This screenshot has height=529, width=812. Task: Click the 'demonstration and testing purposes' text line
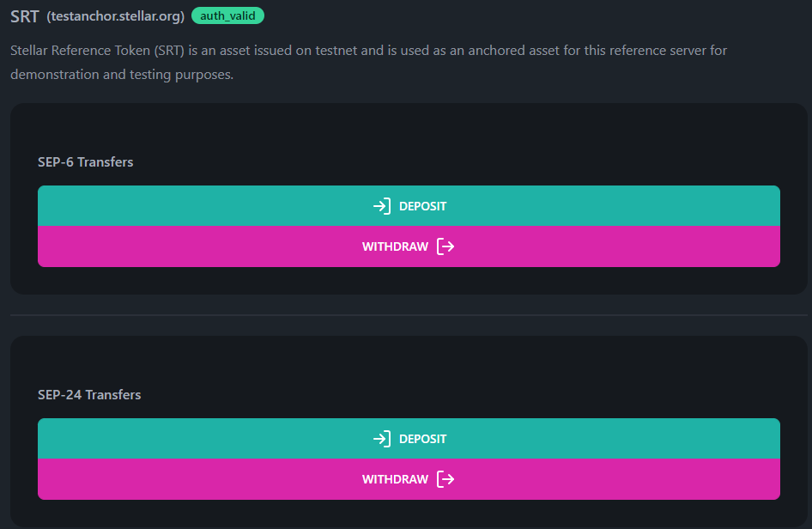[121, 75]
